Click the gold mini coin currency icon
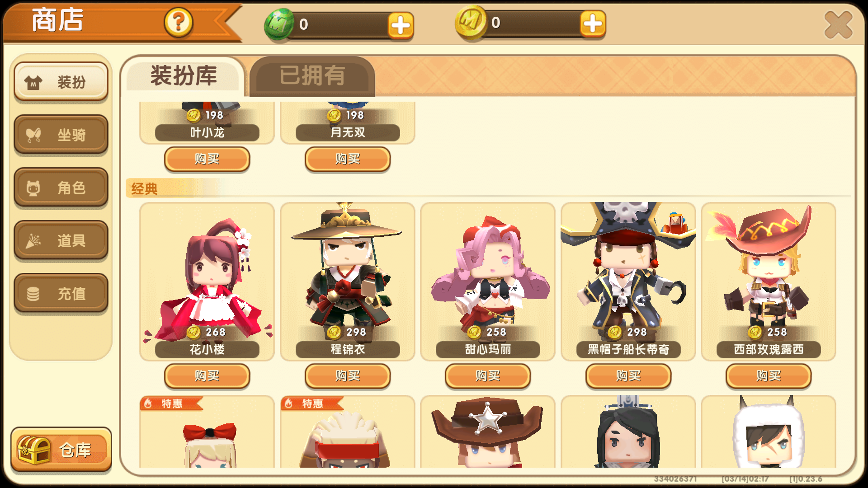Screen dimensions: 868x488 [471, 22]
